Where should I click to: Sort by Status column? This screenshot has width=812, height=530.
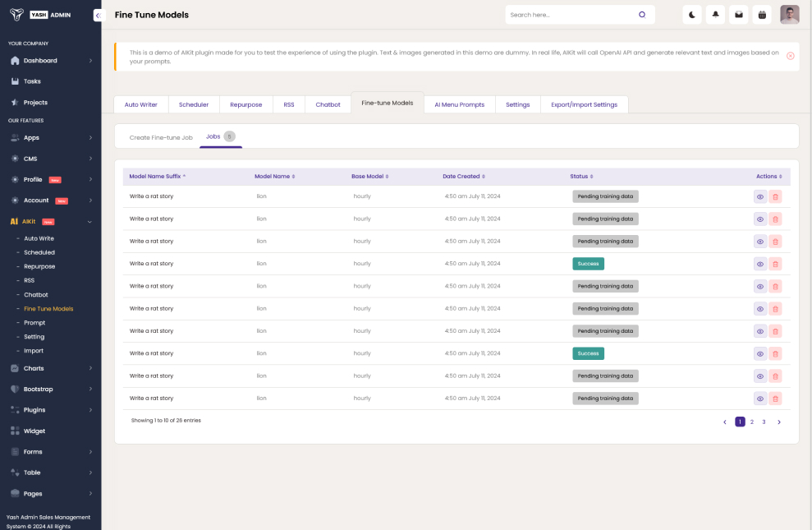point(581,177)
